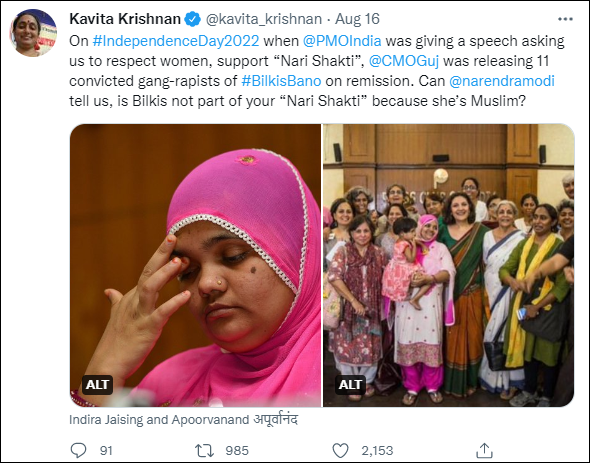Open the @narendramodi mention link
Screen dimensions: 590x463
(502, 81)
